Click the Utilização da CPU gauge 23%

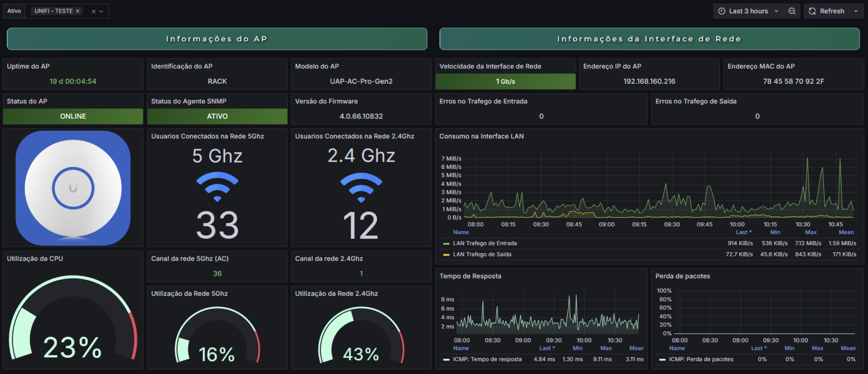click(x=73, y=318)
